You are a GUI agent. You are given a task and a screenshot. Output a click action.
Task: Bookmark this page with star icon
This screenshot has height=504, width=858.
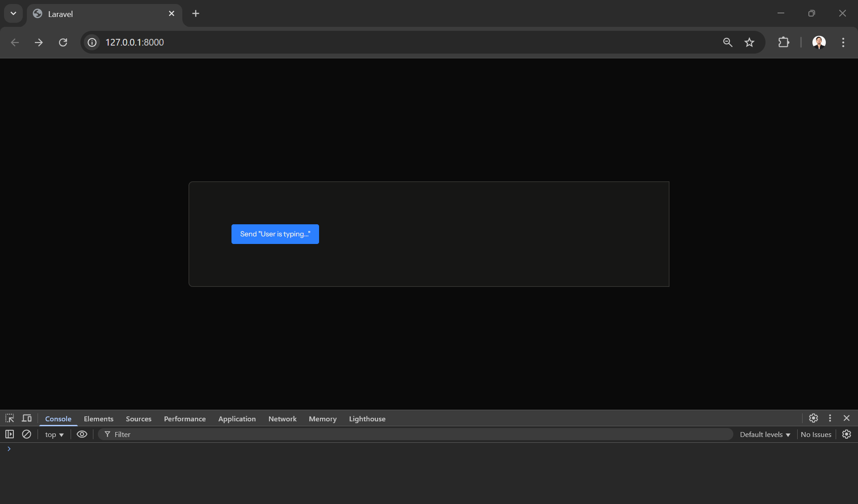[749, 42]
